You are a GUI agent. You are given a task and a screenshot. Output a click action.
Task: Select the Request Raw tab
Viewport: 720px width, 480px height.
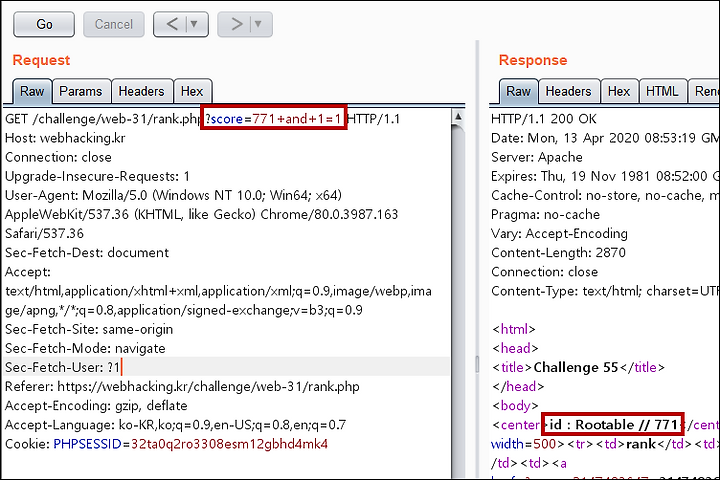coord(32,91)
